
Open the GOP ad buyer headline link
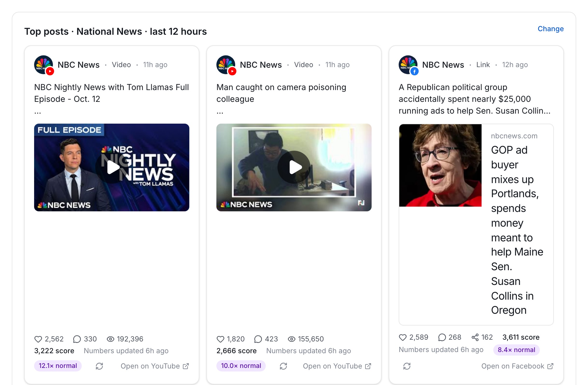pos(517,230)
